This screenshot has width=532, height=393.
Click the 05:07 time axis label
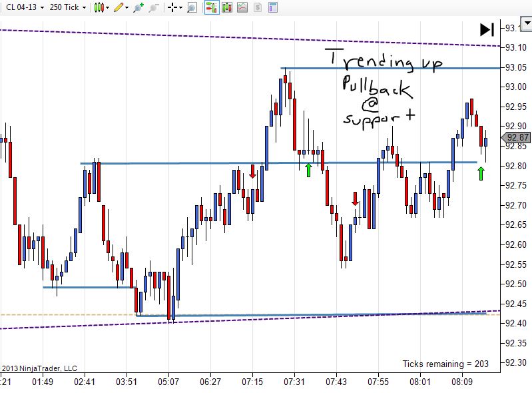[x=168, y=382]
